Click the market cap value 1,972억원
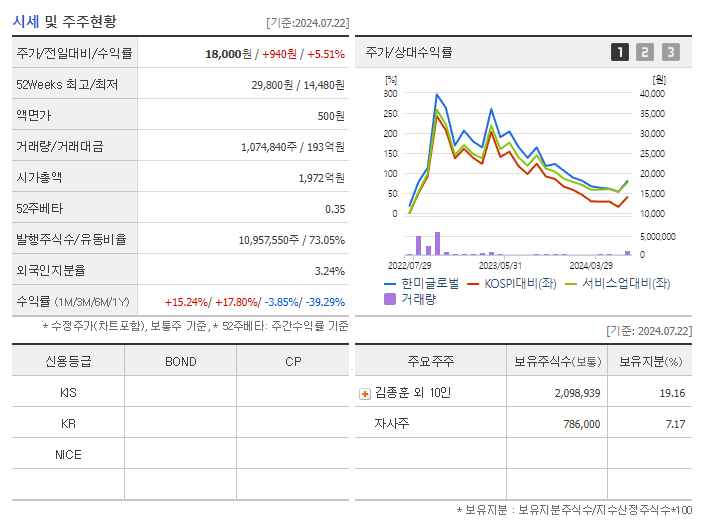 tap(321, 178)
